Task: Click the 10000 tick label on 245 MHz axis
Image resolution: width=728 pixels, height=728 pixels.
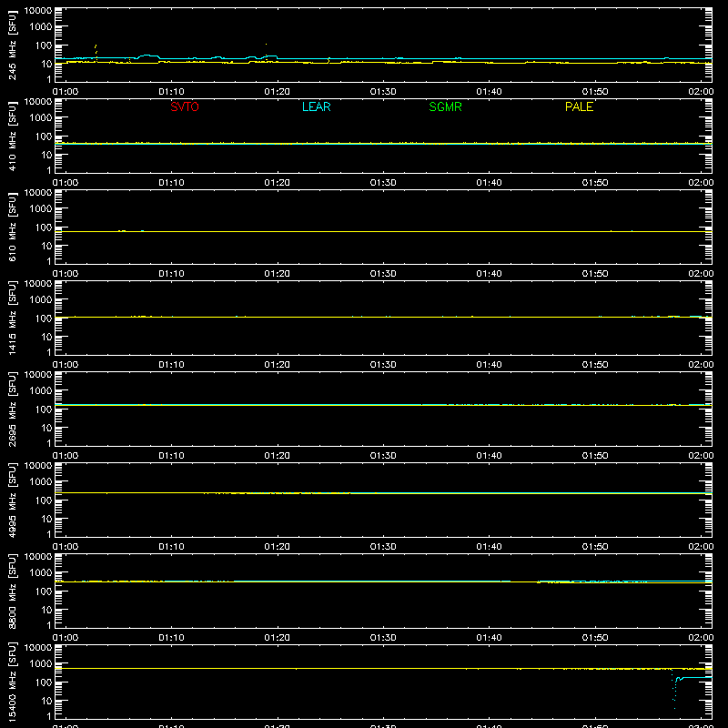Action: pyautogui.click(x=38, y=11)
